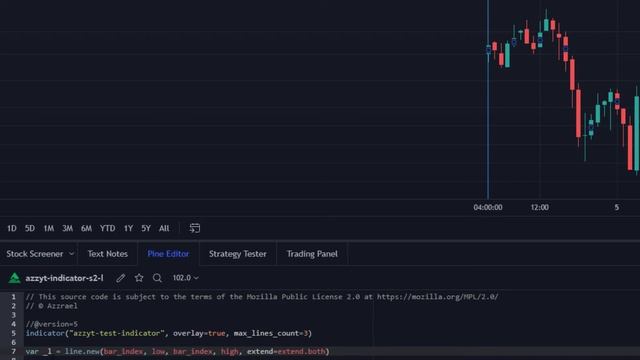640x360 pixels.
Task: Click the //@version=5 line
Action: pyautogui.click(x=51, y=324)
